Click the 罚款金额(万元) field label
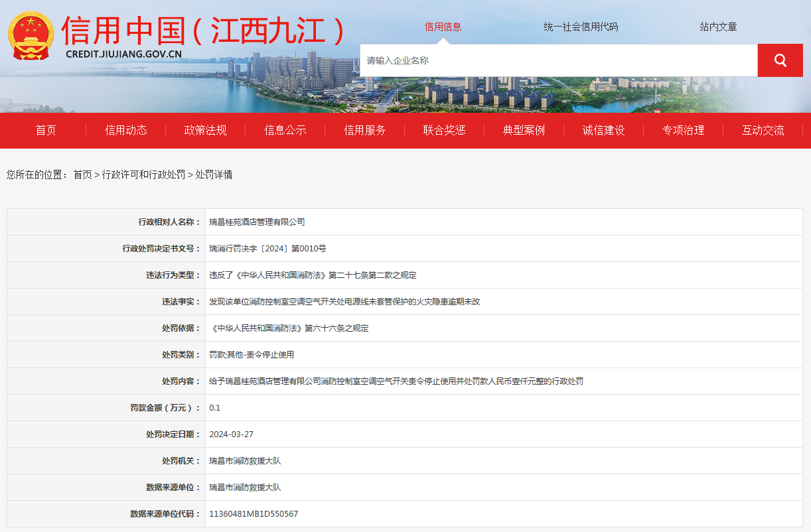Screen dimensions: 811x532 (x=165, y=408)
